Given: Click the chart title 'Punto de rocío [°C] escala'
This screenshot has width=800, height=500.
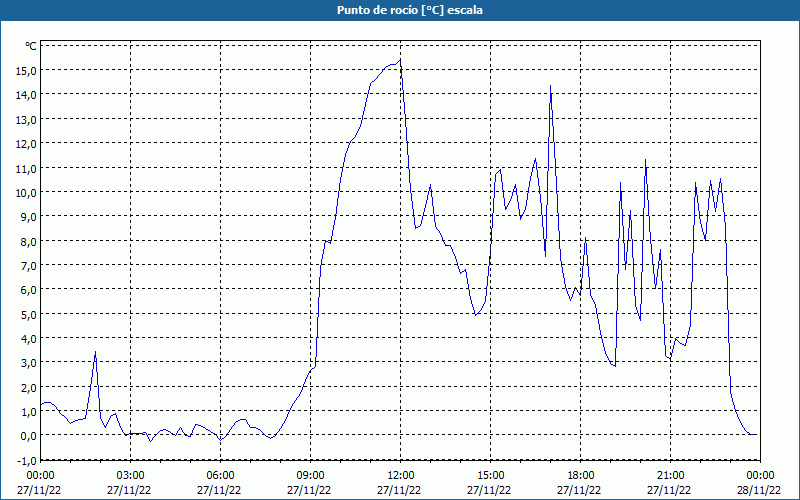Looking at the screenshot, I should (x=410, y=10).
